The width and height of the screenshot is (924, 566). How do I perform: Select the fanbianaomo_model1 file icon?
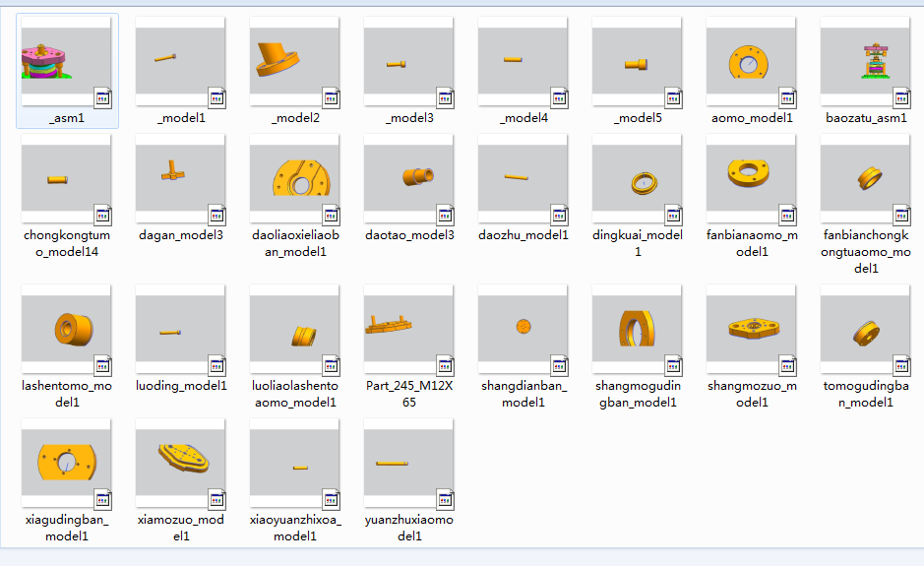(752, 178)
